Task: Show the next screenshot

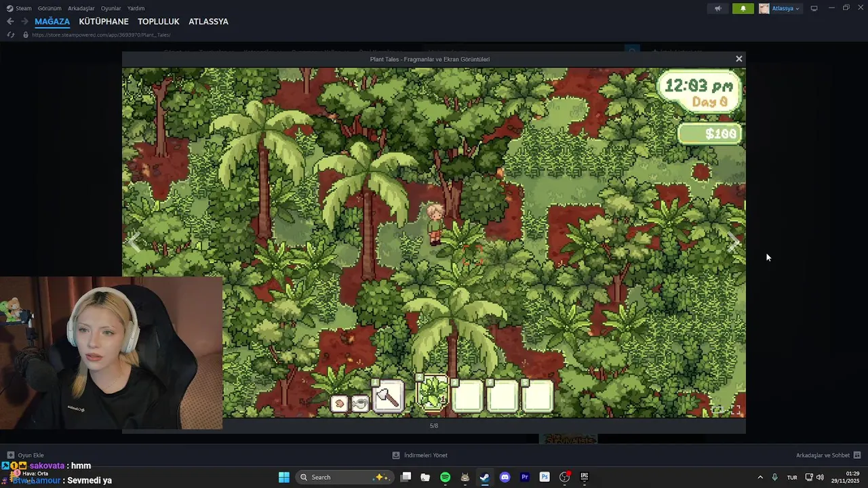Action: pos(733,243)
